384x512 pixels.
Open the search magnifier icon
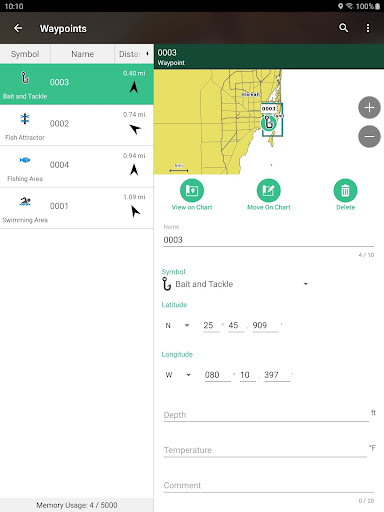pyautogui.click(x=344, y=28)
